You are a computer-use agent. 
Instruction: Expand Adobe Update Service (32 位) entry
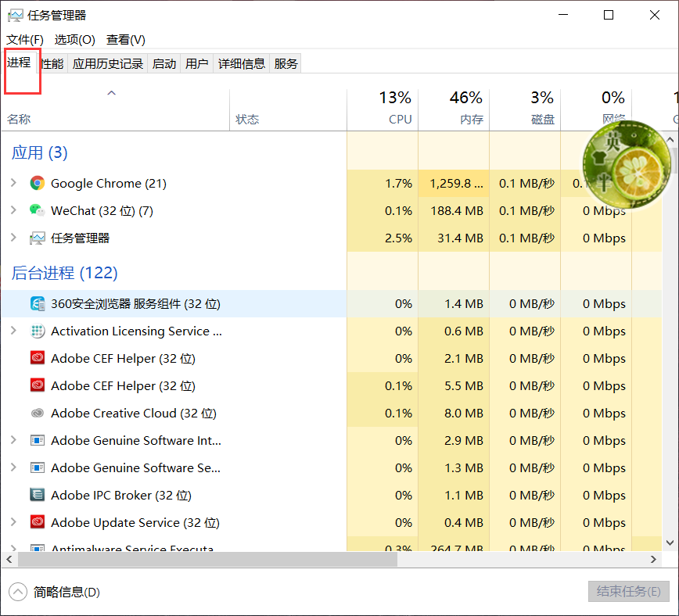[x=13, y=522]
